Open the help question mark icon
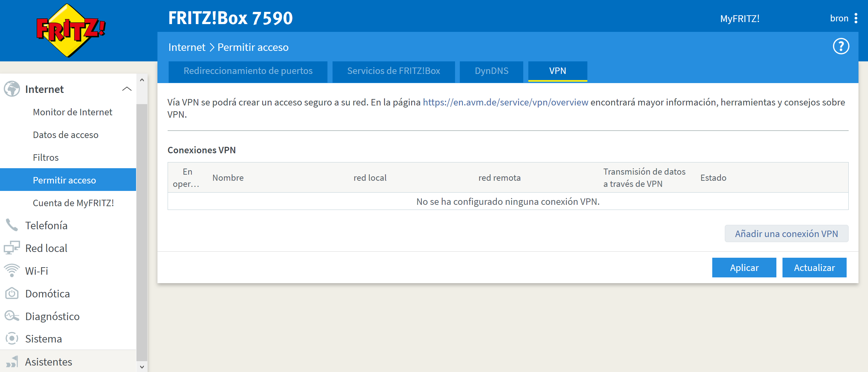Screen dimensions: 868x372 click(841, 46)
